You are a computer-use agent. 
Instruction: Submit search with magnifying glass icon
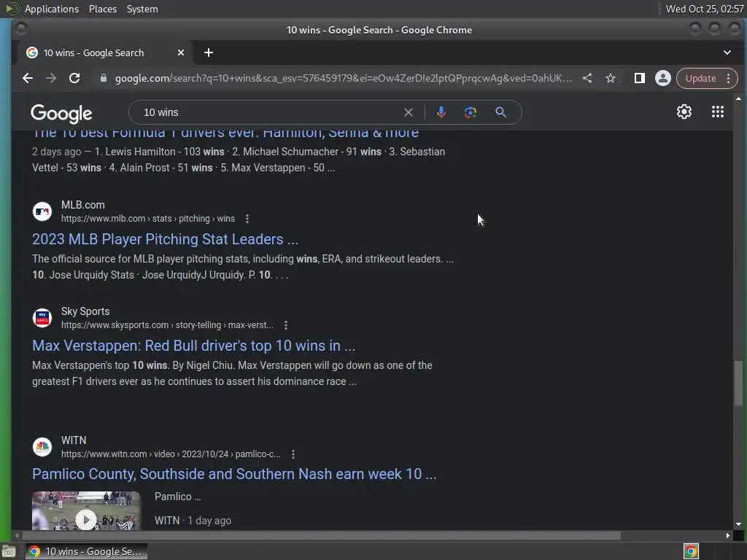(500, 112)
